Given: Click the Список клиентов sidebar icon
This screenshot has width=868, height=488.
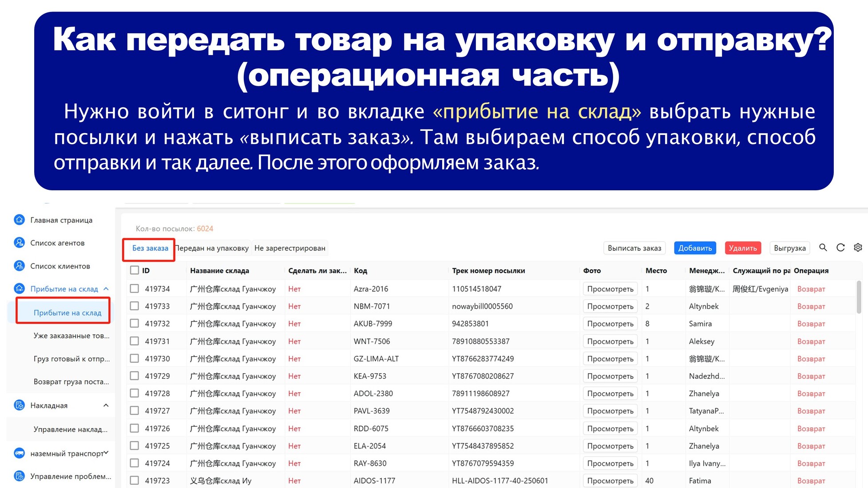Looking at the screenshot, I should [19, 266].
